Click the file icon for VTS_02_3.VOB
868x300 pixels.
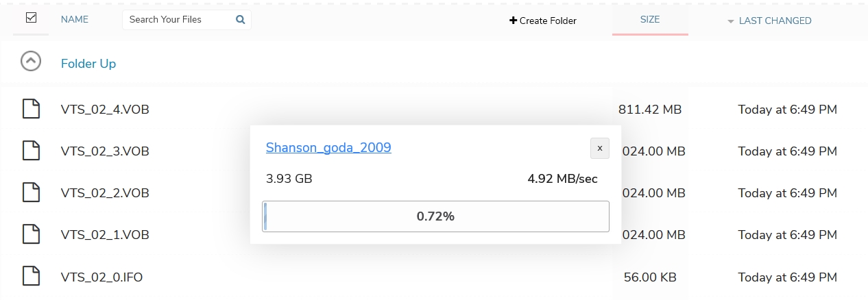point(31,151)
